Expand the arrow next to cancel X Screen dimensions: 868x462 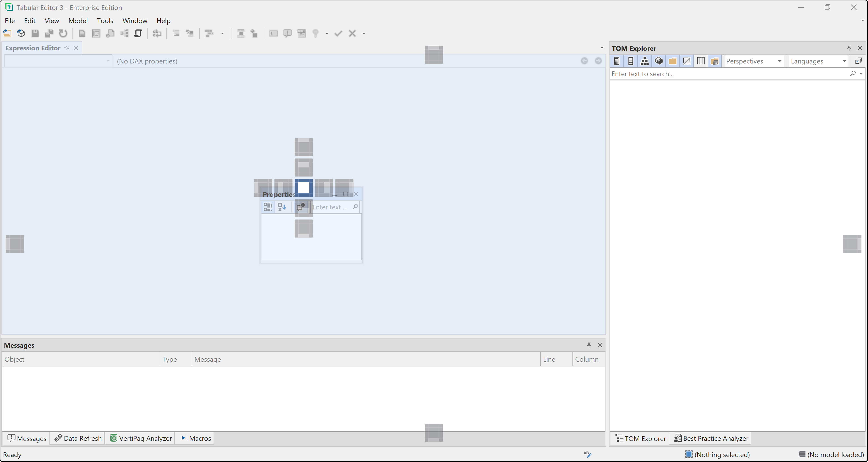[364, 33]
